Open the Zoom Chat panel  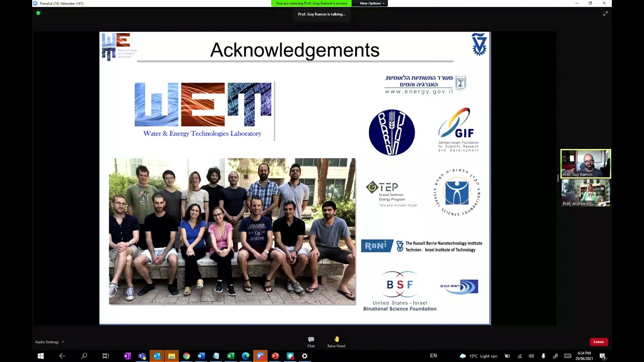click(311, 342)
